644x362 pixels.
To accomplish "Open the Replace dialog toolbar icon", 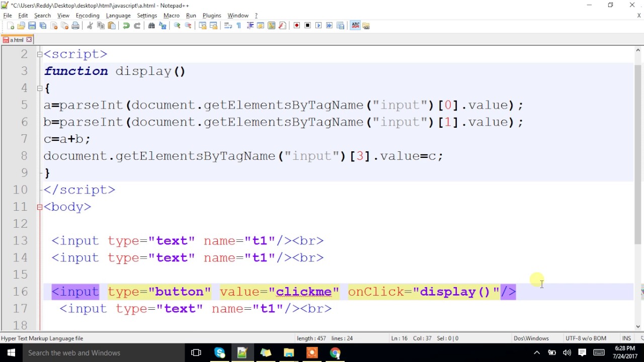I will coord(163,26).
